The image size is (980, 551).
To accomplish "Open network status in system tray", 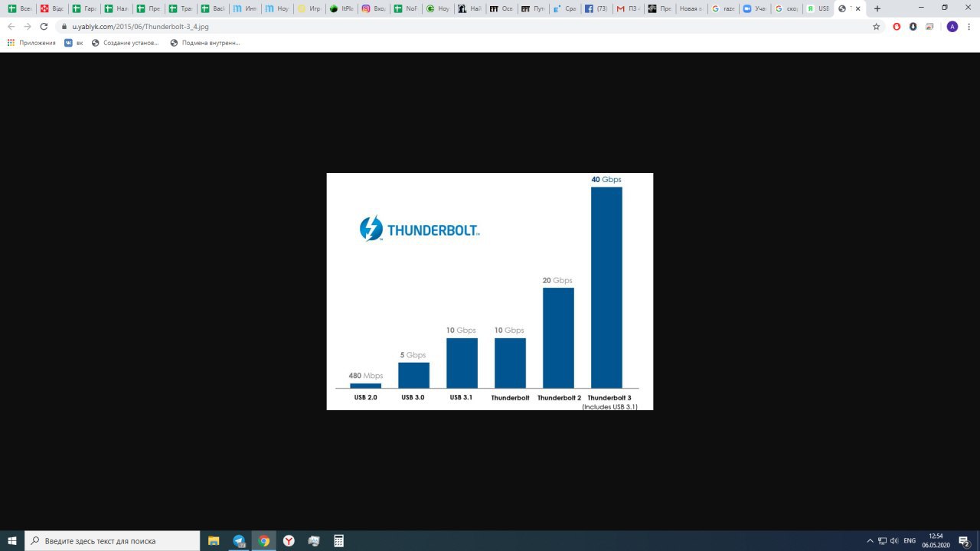I will [882, 540].
